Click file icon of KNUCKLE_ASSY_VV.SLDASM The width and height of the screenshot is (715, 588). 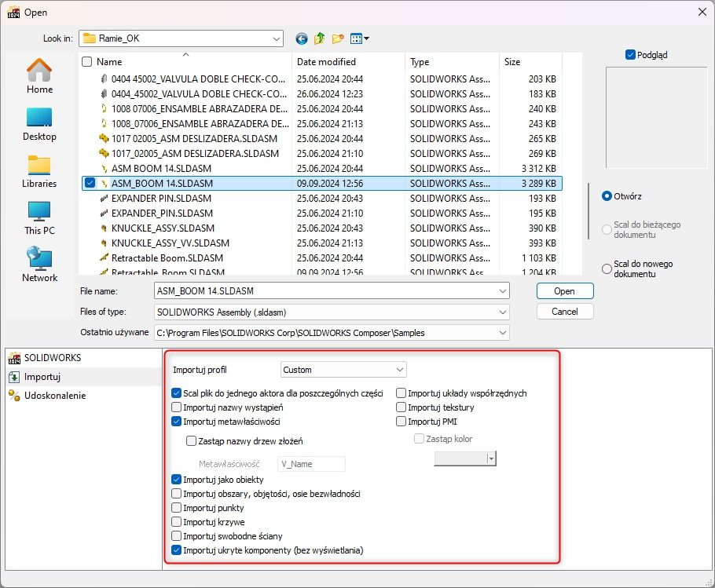(x=104, y=243)
